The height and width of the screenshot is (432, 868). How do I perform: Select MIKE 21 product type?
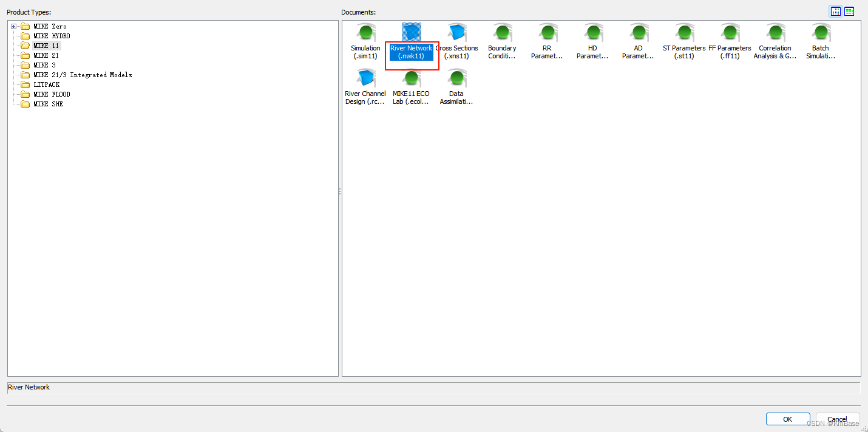[46, 55]
